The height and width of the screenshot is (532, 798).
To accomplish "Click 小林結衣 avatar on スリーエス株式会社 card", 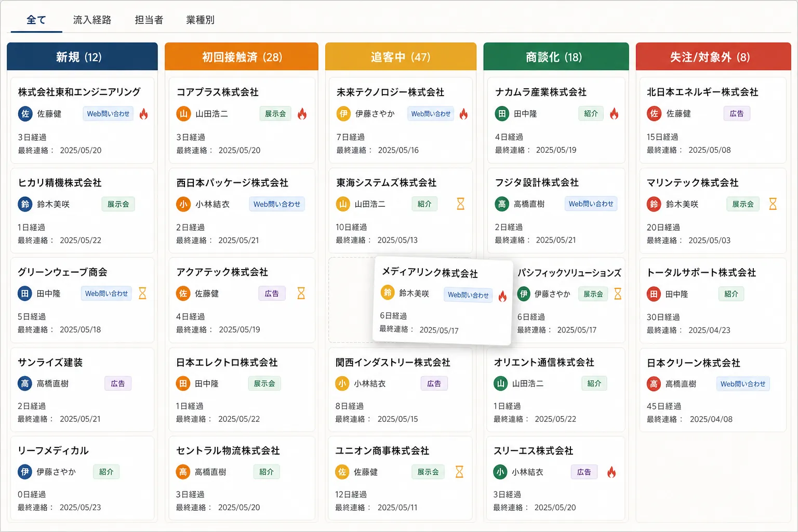I will (x=500, y=472).
